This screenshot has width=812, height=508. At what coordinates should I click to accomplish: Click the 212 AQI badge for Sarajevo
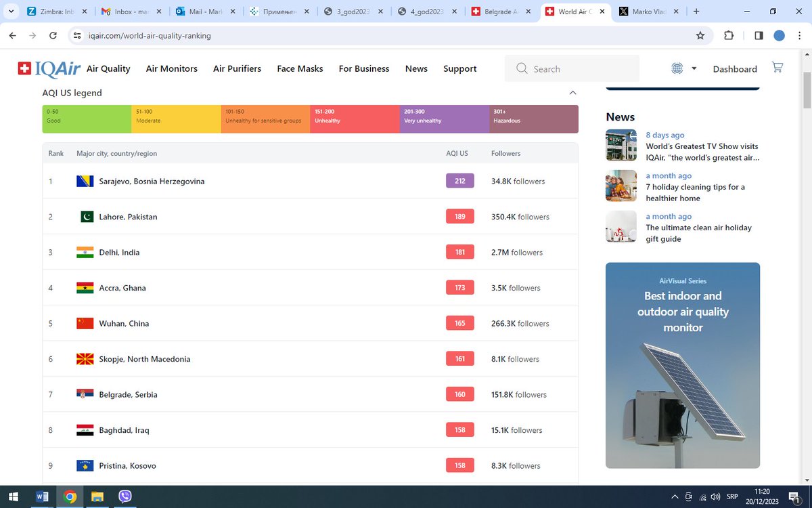point(460,181)
